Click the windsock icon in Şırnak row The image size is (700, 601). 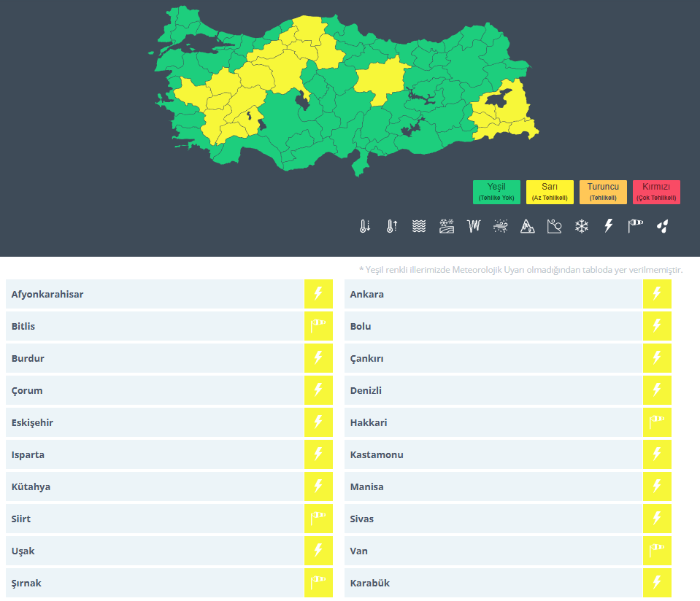click(x=318, y=583)
